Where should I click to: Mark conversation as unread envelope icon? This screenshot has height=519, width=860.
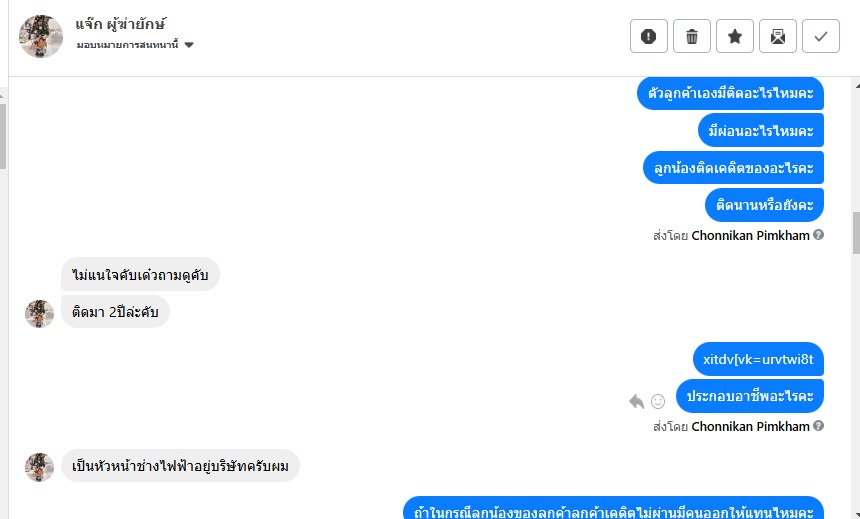pos(778,36)
